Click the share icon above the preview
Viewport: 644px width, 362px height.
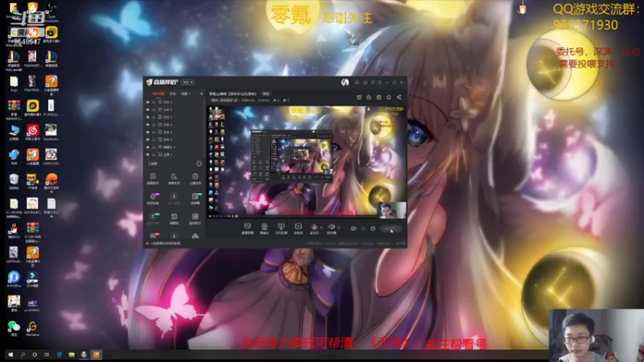click(398, 97)
